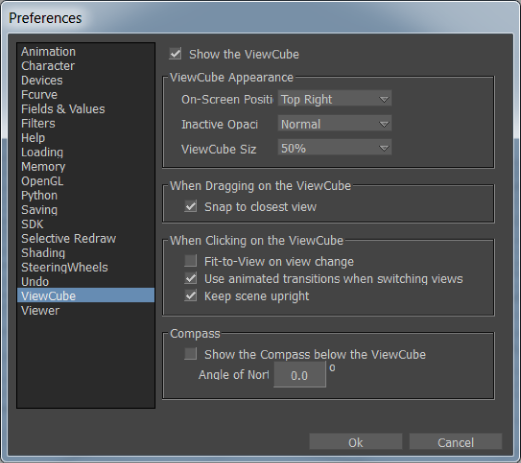Click the Angle of North value field
This screenshot has width=521, height=463.
(299, 375)
